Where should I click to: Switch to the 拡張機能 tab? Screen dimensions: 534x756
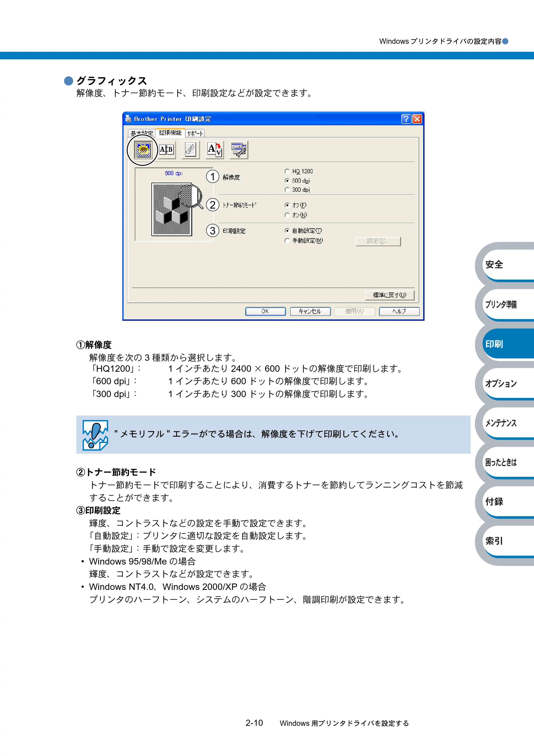point(170,132)
